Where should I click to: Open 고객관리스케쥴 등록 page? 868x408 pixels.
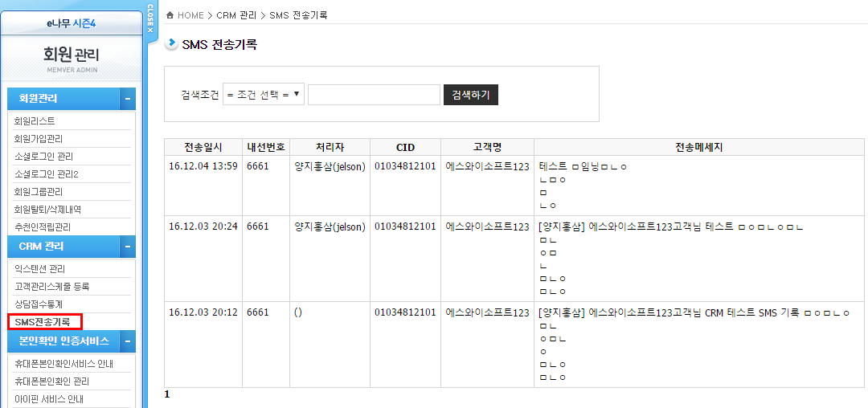51,287
